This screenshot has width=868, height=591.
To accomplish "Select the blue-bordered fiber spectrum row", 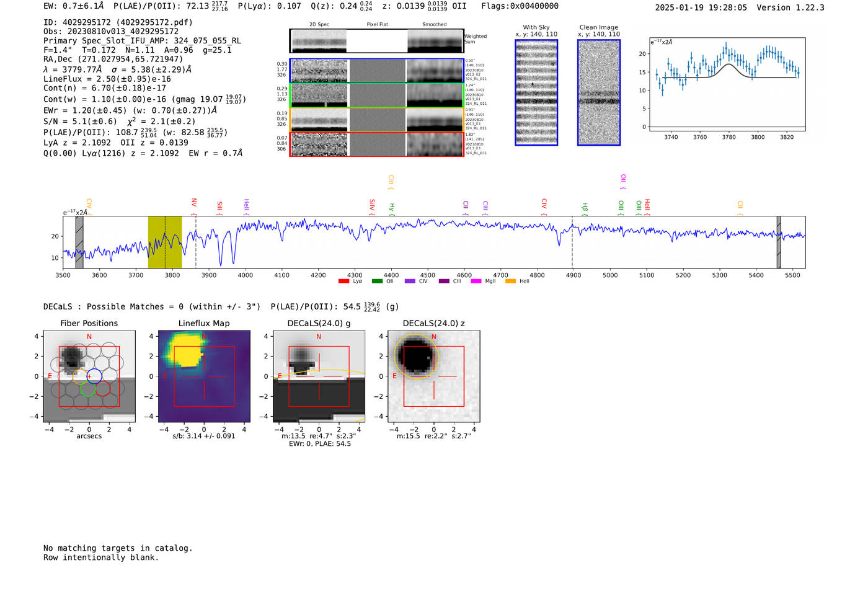I will click(377, 71).
